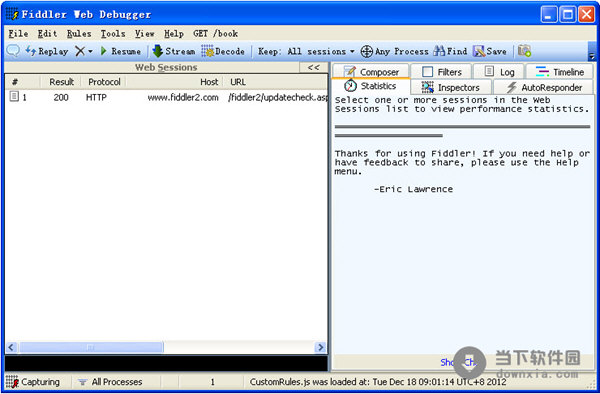Viewport: 600px width, 394px height.
Task: Toggle Stream mode
Action: click(174, 51)
